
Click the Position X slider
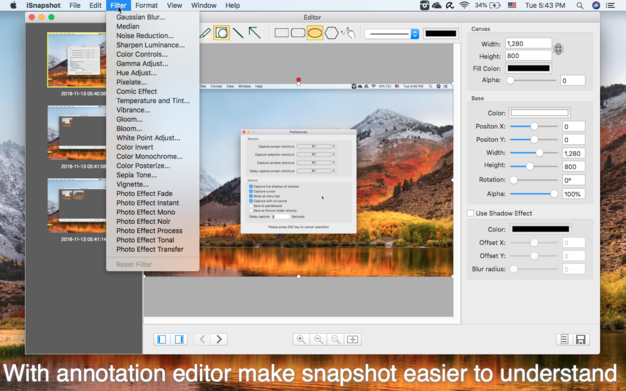point(534,126)
